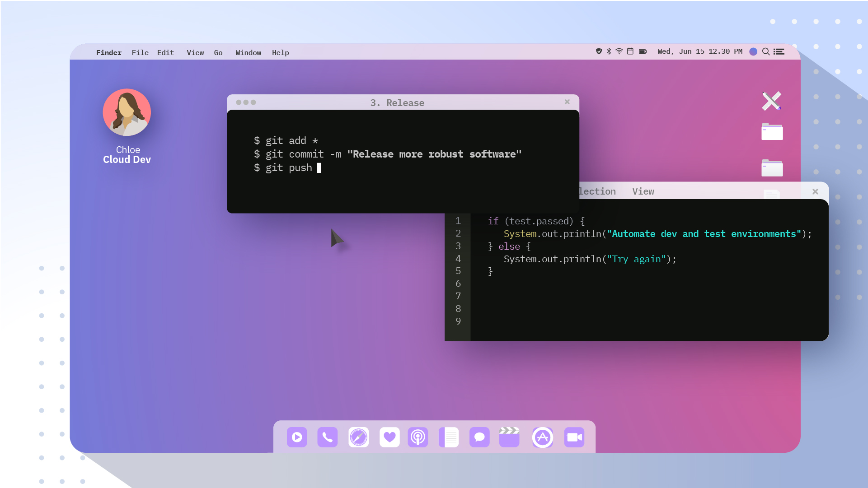The image size is (868, 488).
Task: Click the Wi-Fi status icon
Action: pos(619,51)
